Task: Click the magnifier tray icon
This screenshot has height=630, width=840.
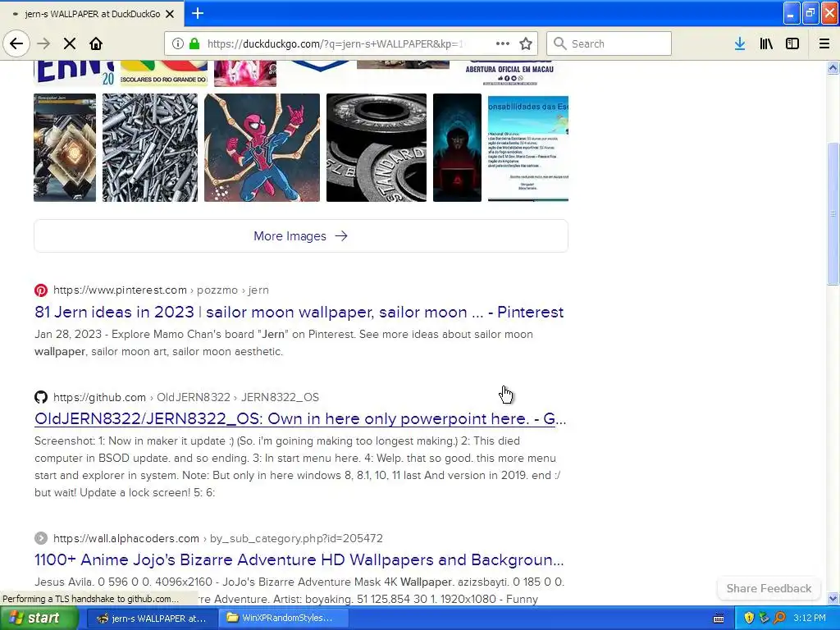Action: coord(779,619)
